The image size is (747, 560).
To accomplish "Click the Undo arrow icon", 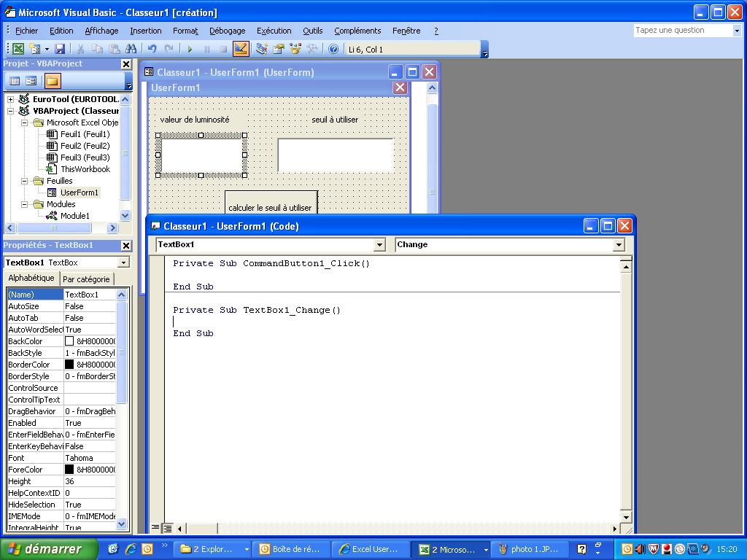I will 152,49.
